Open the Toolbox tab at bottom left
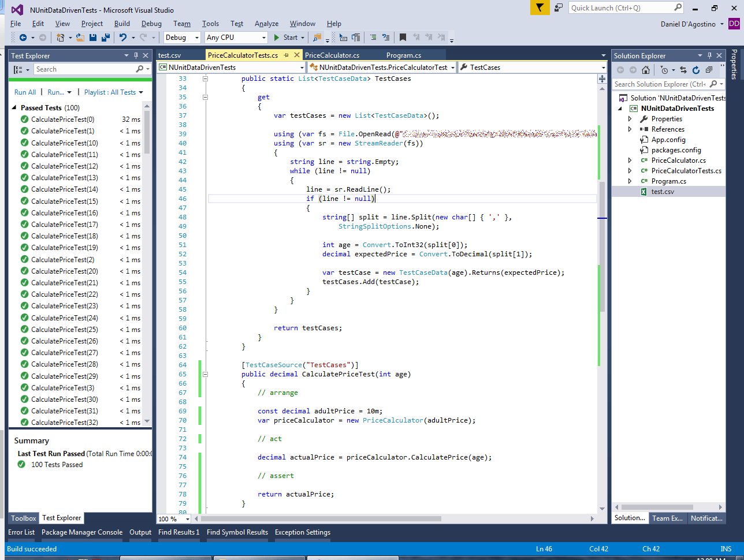The image size is (744, 560). [x=24, y=518]
